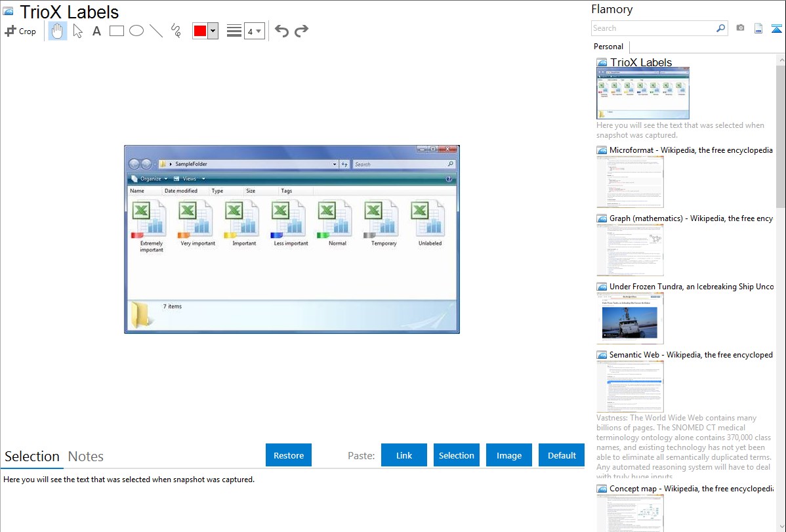Viewport: 786px width, 532px height.
Task: Click the icon beside Under Frozen Tundra title
Action: tap(602, 287)
